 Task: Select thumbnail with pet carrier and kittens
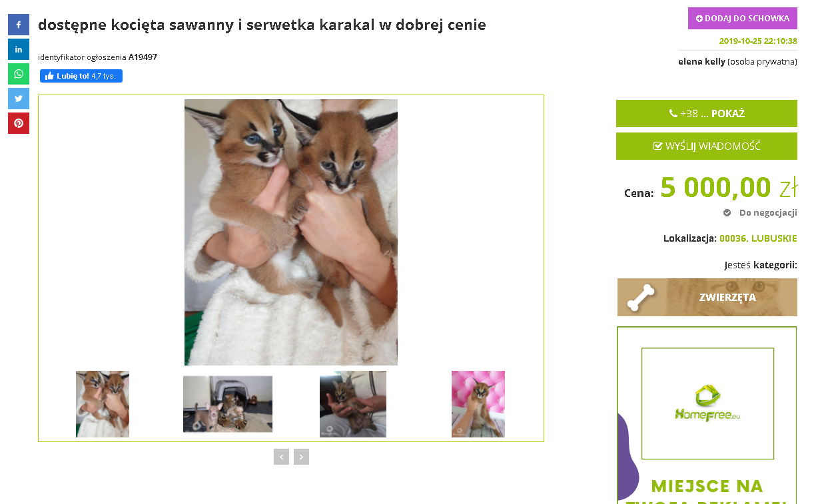pyautogui.click(x=228, y=404)
